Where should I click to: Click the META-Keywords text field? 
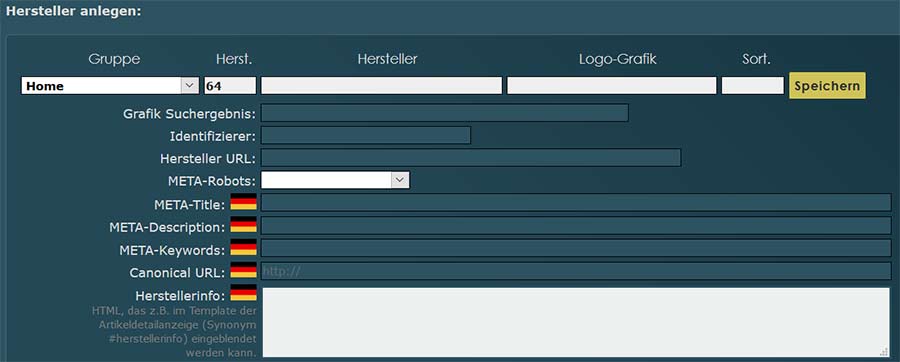coord(576,248)
